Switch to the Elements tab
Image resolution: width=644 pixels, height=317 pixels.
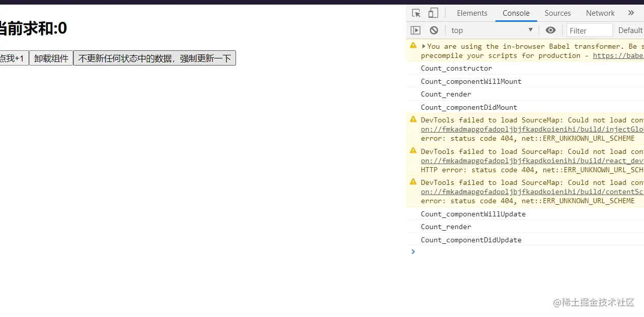tap(472, 13)
